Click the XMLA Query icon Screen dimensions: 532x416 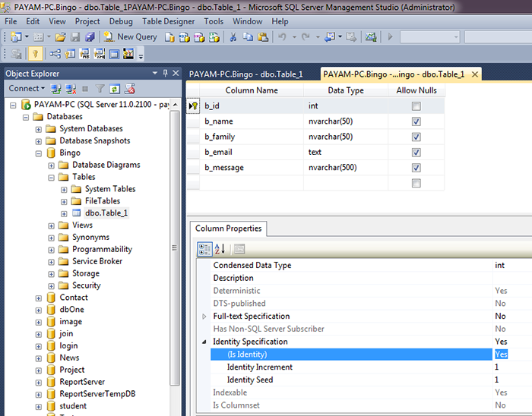coord(214,37)
